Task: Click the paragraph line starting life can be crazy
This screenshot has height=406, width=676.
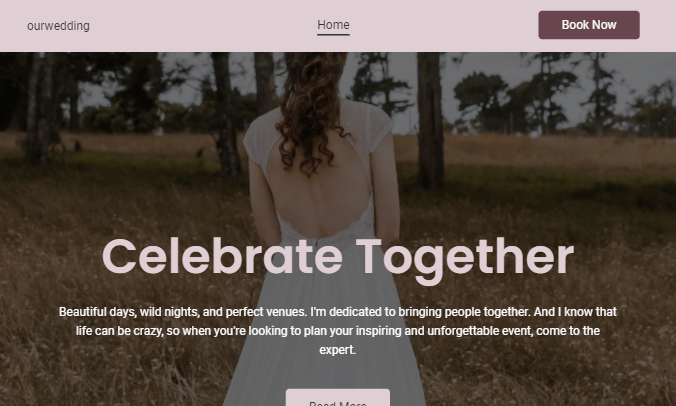Action: click(x=338, y=331)
